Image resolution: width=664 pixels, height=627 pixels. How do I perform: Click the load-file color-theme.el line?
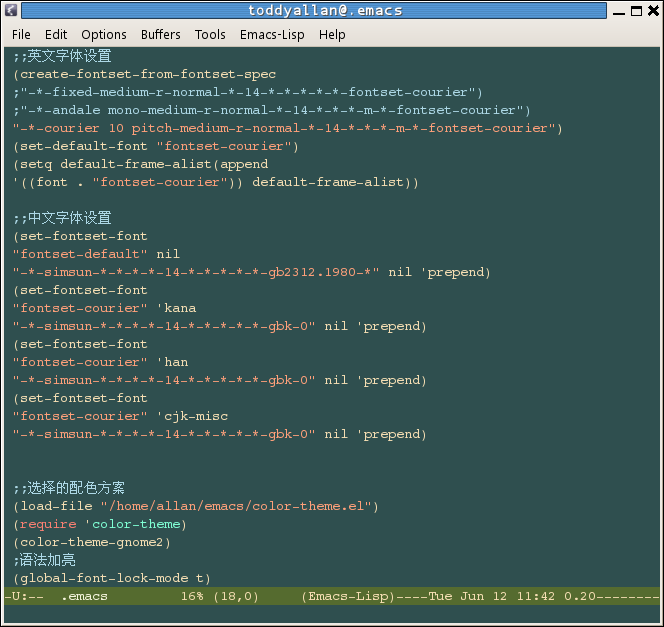(195, 506)
